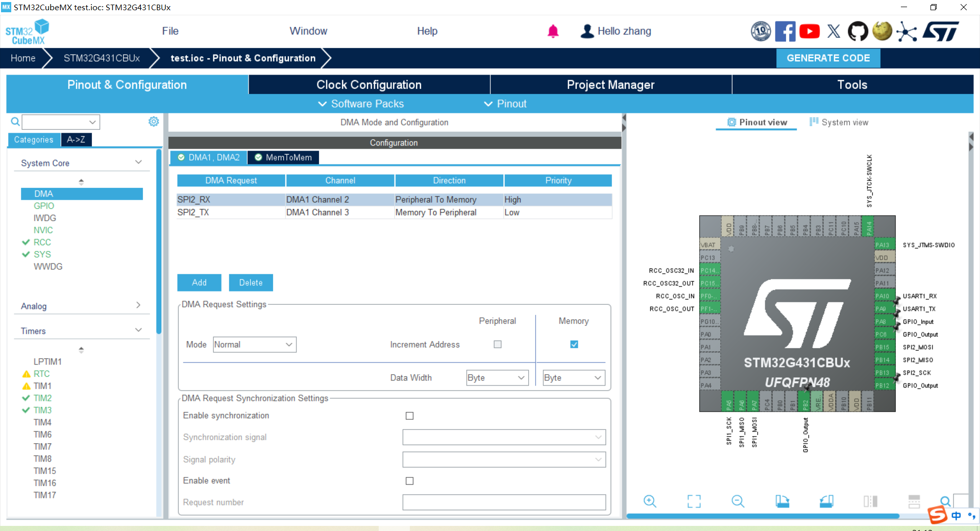Click the Sogou input method icon

937,515
